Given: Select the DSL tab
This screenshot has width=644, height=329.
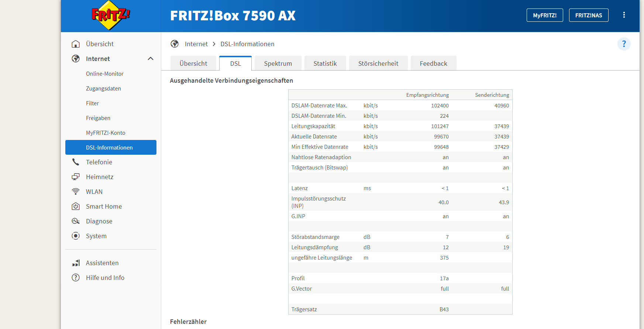Looking at the screenshot, I should 235,63.
